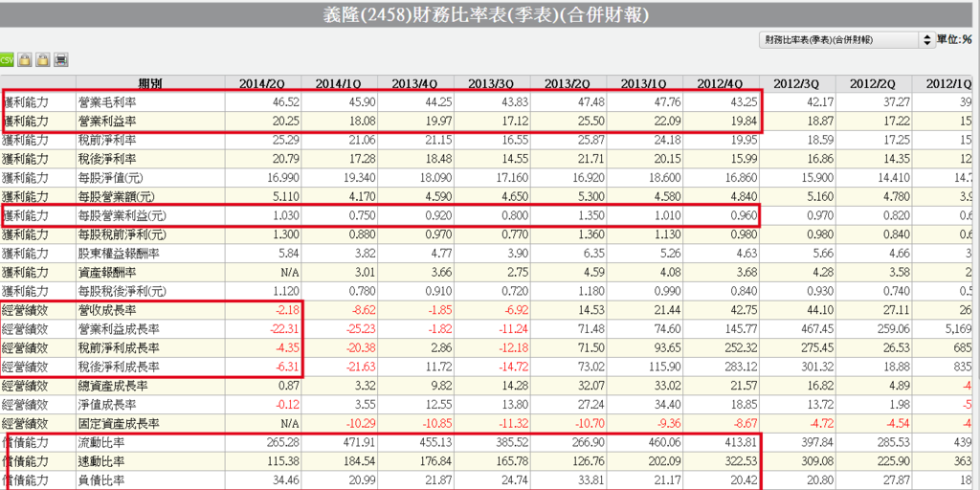Click the 471.91 current ratio value
The image size is (980, 490).
[361, 444]
